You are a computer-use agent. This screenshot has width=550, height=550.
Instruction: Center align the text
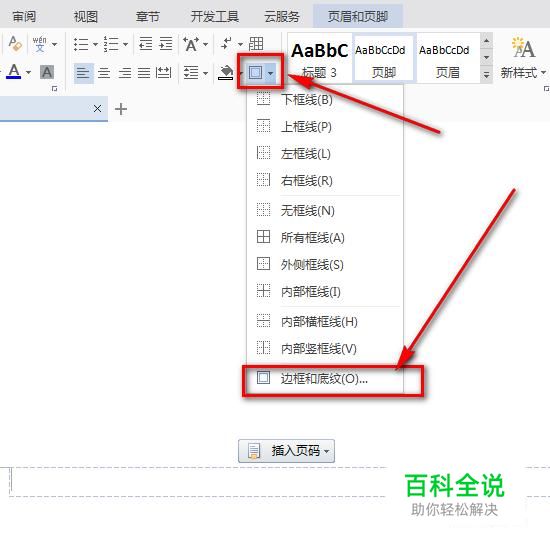pyautogui.click(x=104, y=73)
